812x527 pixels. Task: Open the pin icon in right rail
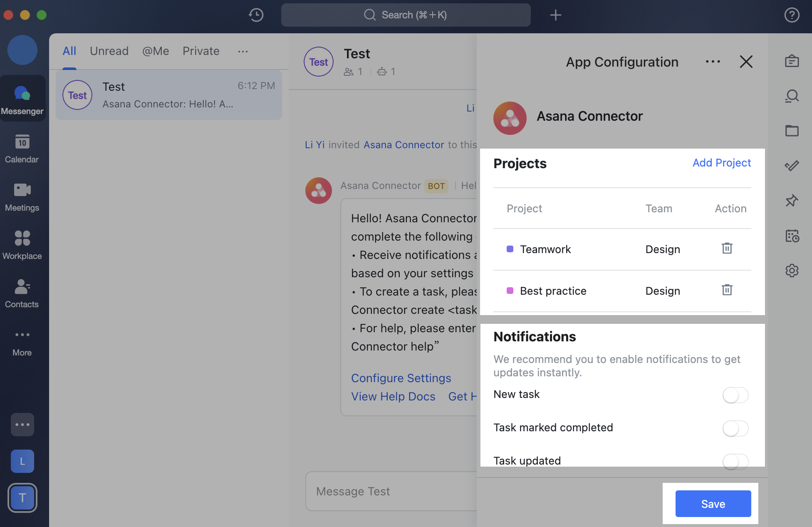coord(792,201)
